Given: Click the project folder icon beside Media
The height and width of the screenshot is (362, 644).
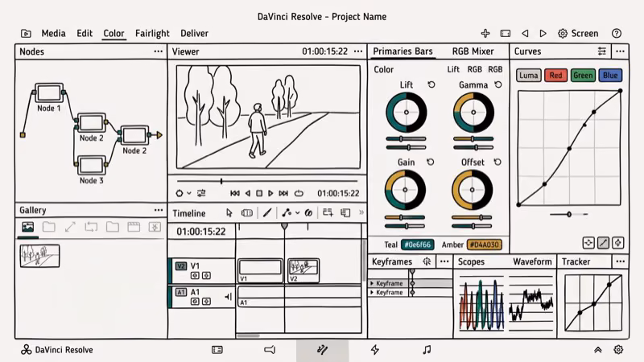Looking at the screenshot, I should [26, 34].
